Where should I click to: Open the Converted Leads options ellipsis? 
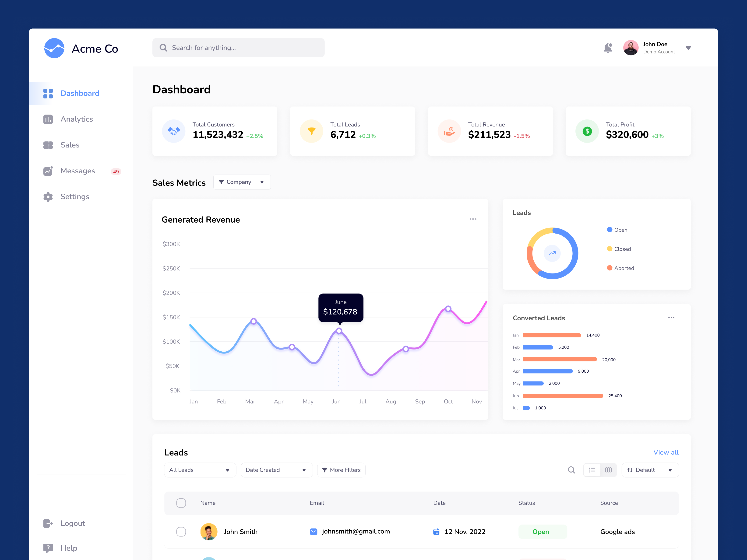pos(671,318)
